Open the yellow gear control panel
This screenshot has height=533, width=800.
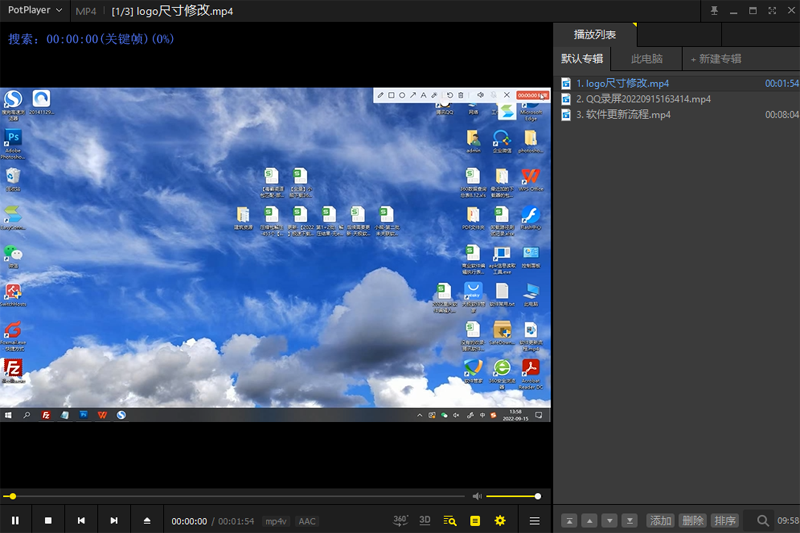[500, 521]
